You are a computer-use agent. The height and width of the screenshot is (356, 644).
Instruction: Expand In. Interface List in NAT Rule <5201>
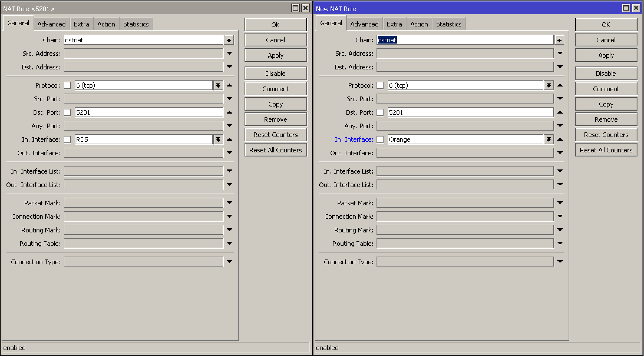pyautogui.click(x=229, y=171)
